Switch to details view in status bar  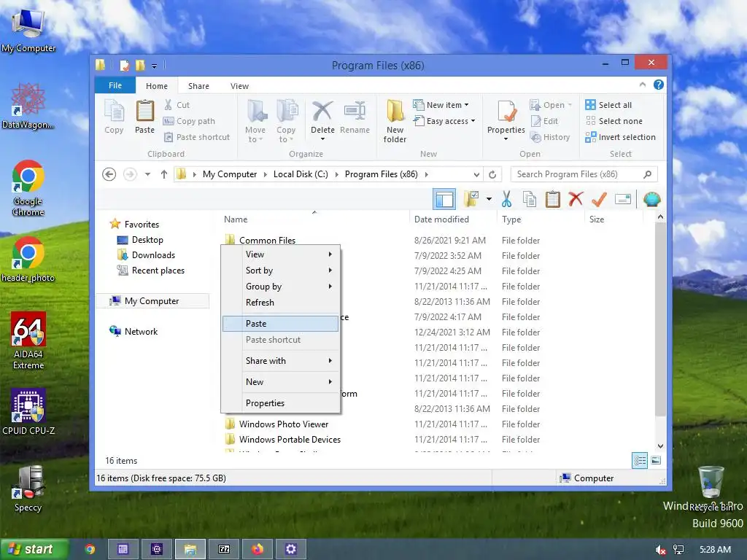640,461
